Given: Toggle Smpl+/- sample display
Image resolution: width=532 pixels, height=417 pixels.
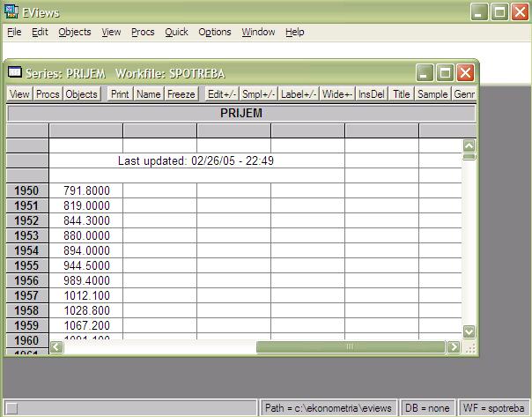Looking at the screenshot, I should 259,94.
